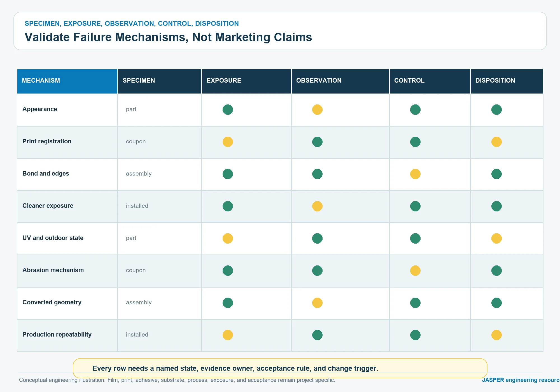Click the assembly specimen for Bond and edges

(139, 174)
